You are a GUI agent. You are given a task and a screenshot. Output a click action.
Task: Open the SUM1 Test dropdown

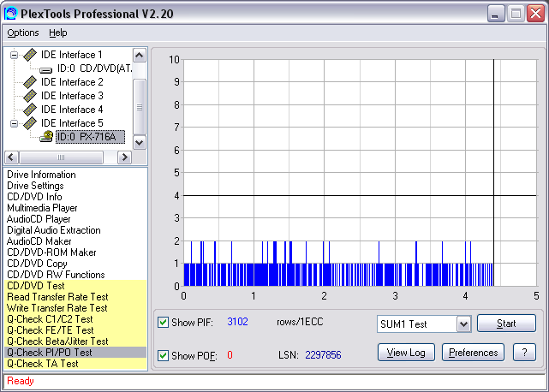[x=463, y=324]
